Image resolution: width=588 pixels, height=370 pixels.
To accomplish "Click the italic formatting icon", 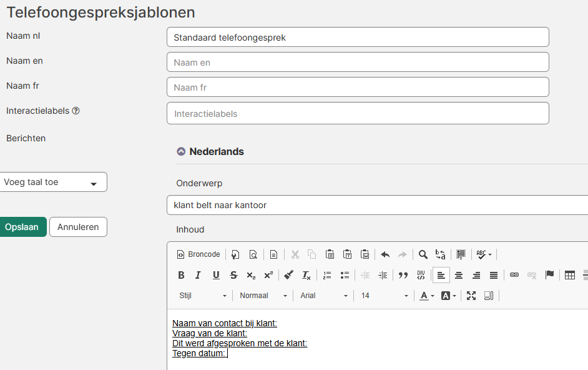I will tap(198, 275).
